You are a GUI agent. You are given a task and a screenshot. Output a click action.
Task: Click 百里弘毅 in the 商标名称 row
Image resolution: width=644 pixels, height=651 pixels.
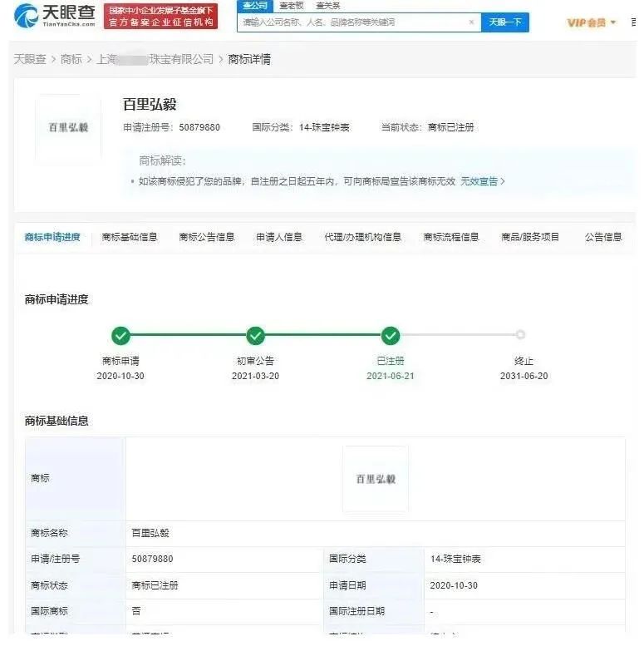(150, 533)
